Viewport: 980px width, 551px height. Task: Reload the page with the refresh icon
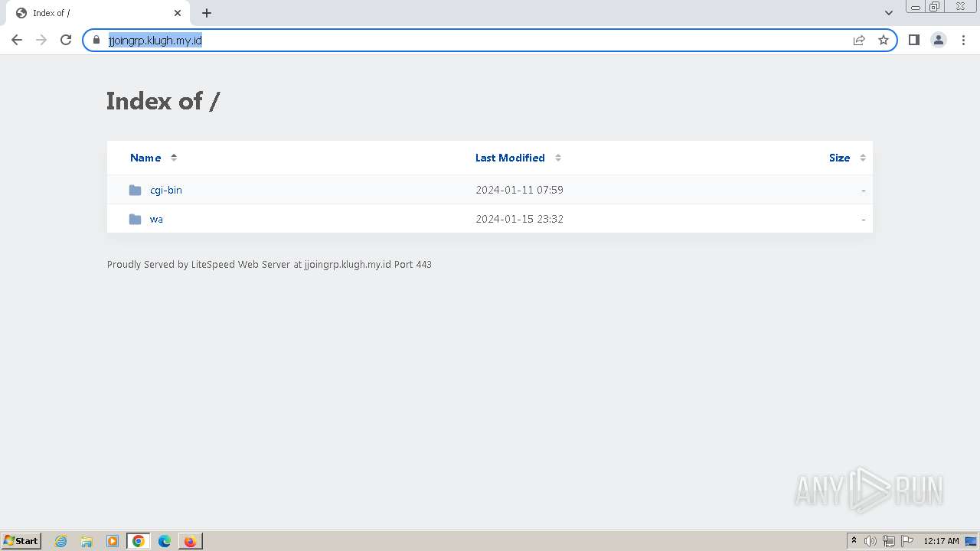tap(66, 40)
